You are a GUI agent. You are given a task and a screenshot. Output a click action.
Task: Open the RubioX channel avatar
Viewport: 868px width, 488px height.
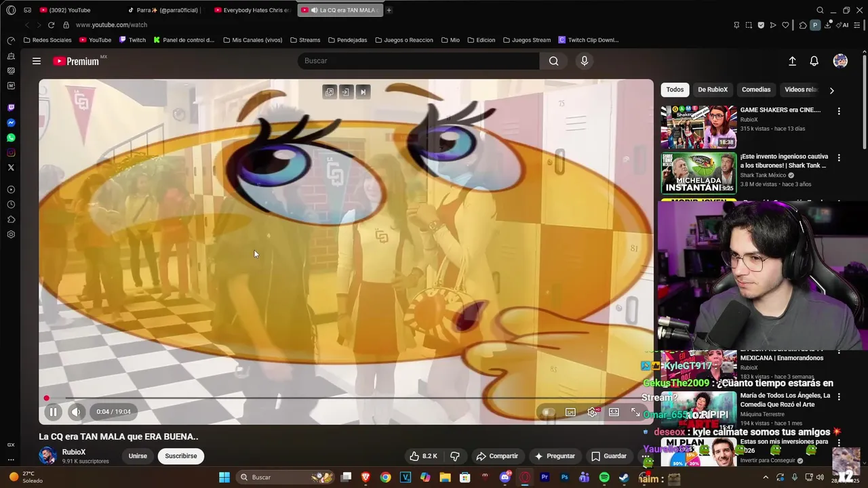click(47, 455)
